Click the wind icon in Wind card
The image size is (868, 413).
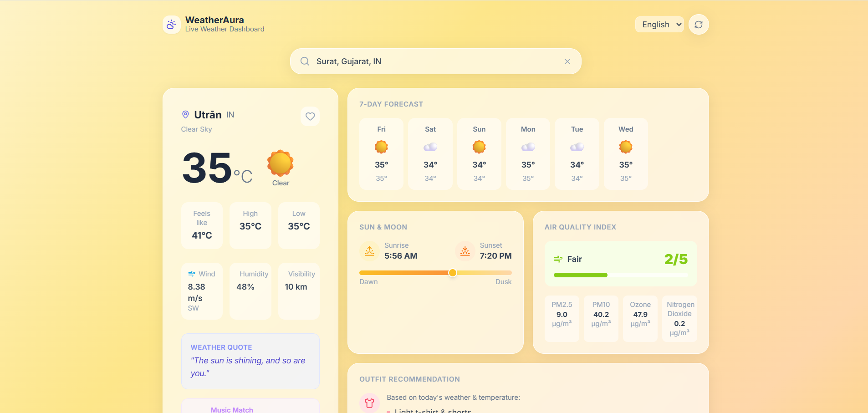192,274
